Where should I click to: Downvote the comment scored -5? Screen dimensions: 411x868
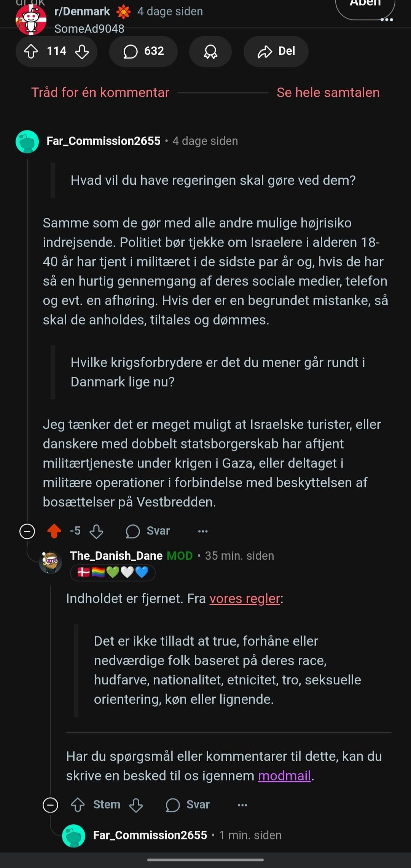pyautogui.click(x=96, y=531)
